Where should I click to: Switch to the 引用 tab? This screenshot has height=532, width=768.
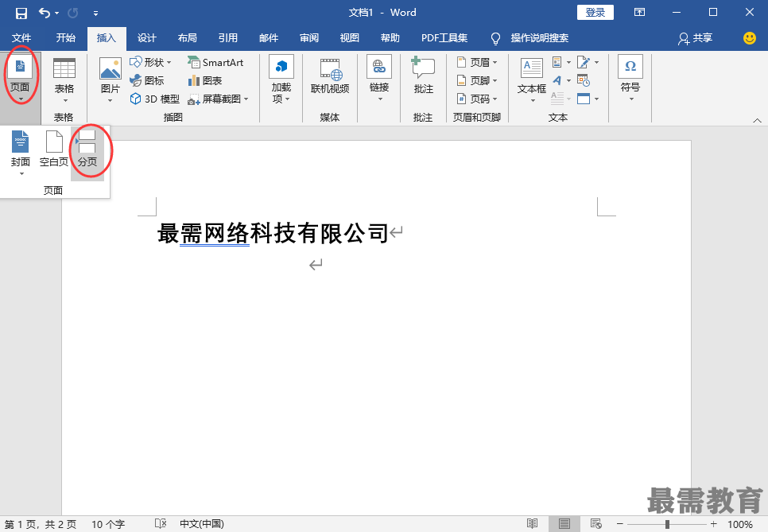227,37
